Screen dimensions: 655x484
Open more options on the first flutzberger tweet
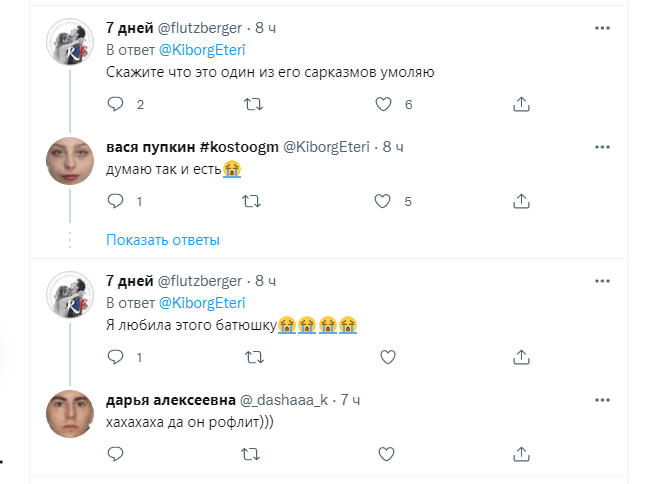click(x=601, y=29)
